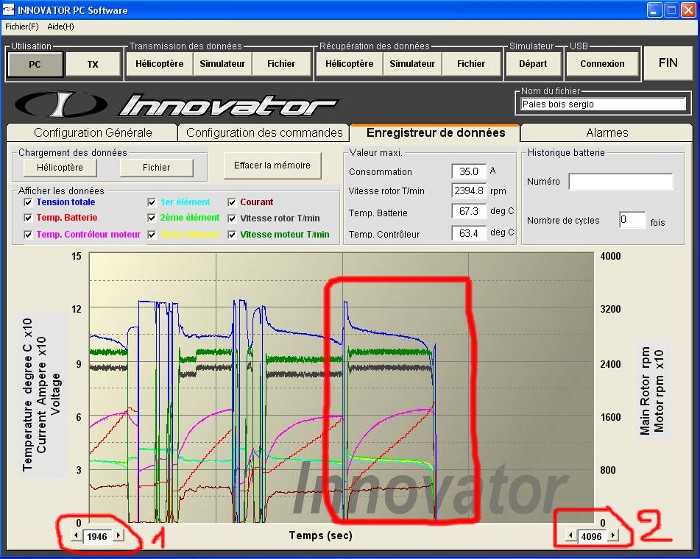
Task: Recover data from Hélicoptère
Action: (x=349, y=64)
